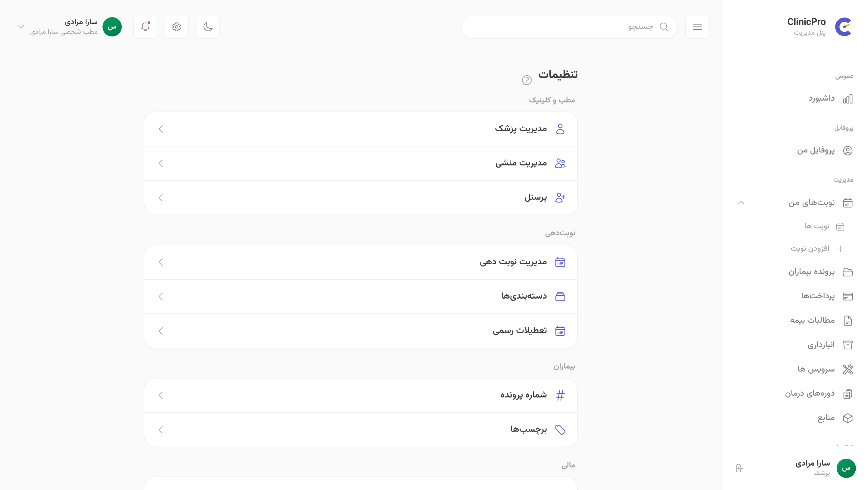Toggle dark mode moon icon
This screenshot has width=868, height=490.
coord(208,27)
